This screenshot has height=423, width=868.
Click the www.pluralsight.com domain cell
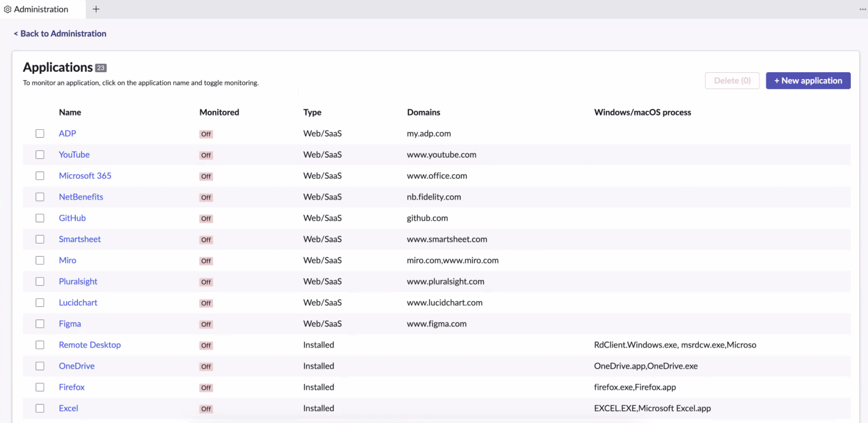[445, 281]
